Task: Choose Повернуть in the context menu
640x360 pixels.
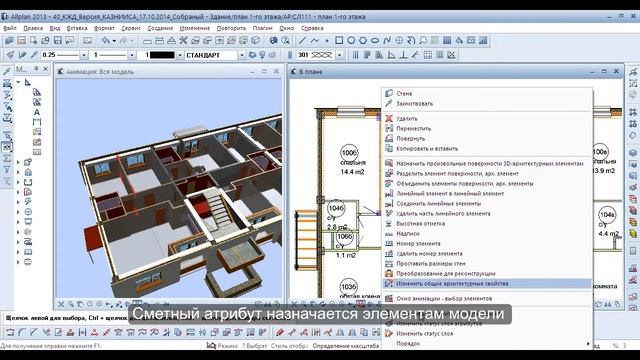Action: [487, 138]
